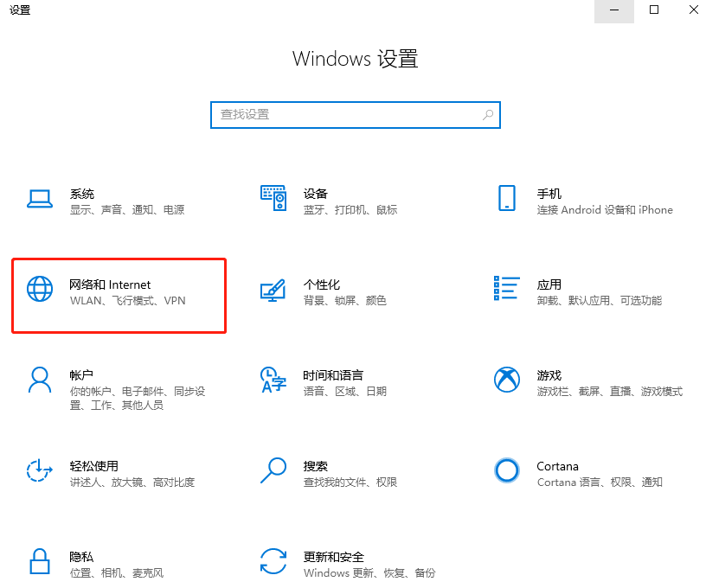Click the 时间和语言 clock icon
706x588 pixels.
(x=273, y=380)
